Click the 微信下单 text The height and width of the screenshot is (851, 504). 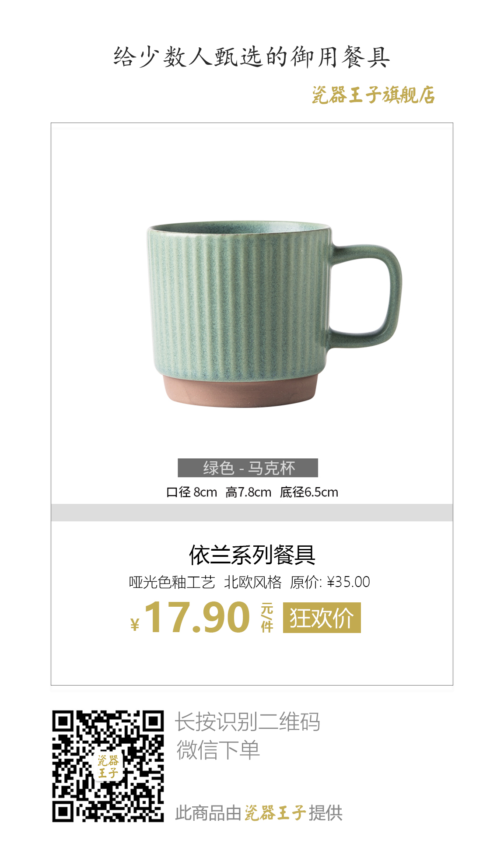point(218,750)
